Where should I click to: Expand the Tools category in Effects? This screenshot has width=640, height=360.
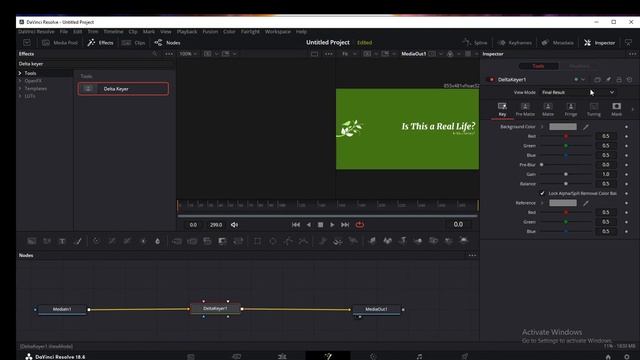coord(20,73)
